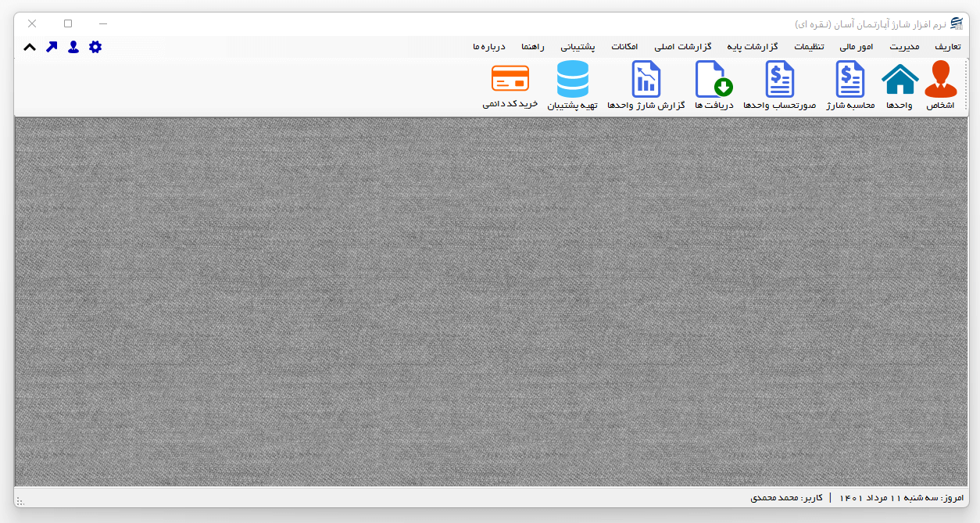980x523 pixels.
Task: Open the تعاریف menu
Action: click(949, 47)
